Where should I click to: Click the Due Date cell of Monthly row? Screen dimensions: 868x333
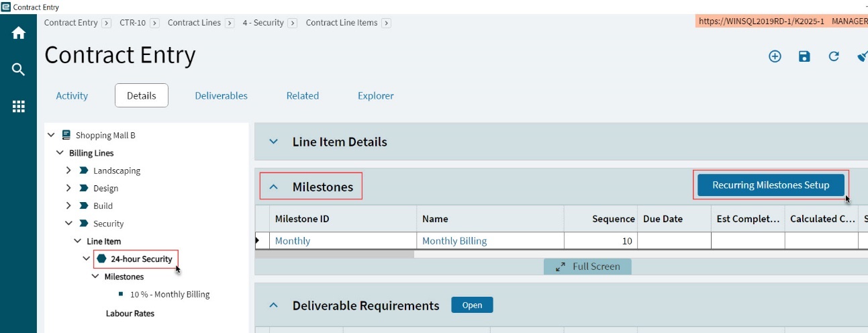click(x=674, y=240)
